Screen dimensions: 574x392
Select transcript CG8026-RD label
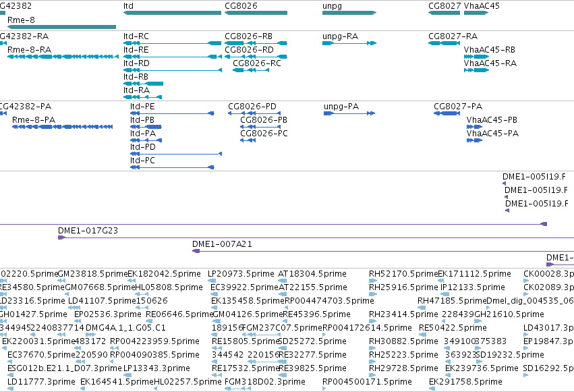(250, 50)
